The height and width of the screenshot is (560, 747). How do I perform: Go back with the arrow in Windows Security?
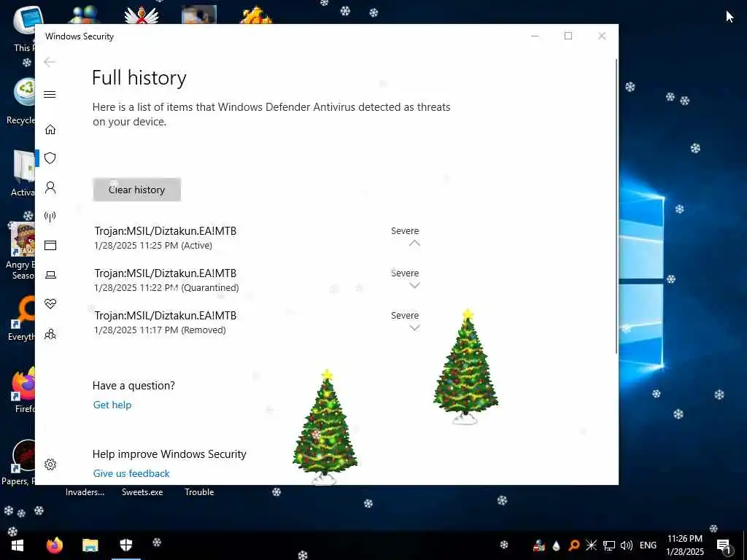[x=50, y=62]
